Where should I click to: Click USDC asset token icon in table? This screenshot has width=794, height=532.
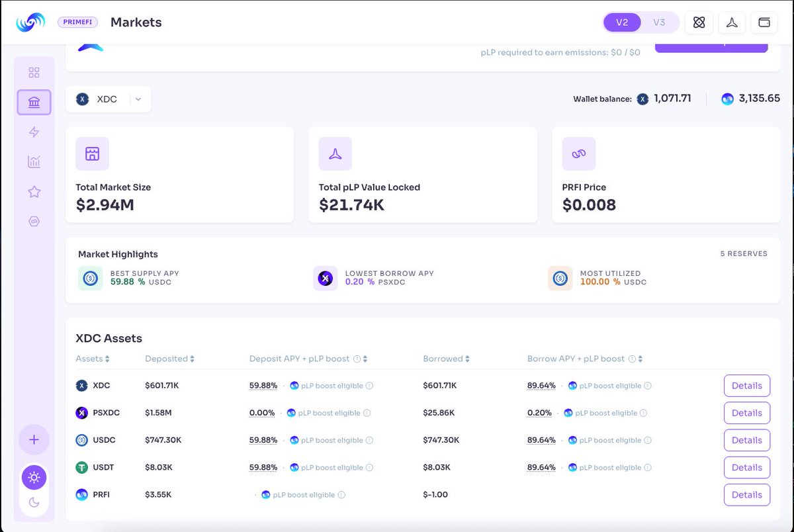(x=82, y=440)
